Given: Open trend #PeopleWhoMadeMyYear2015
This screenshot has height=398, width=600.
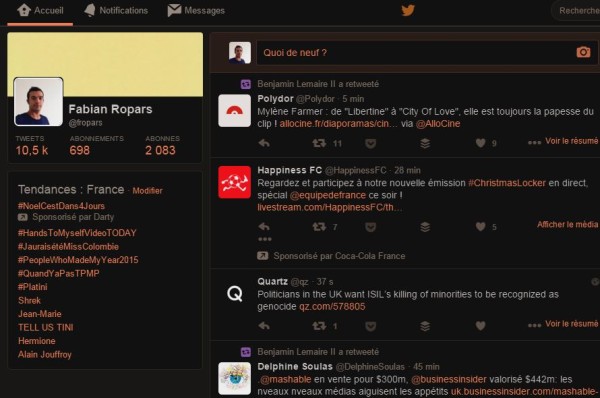Looking at the screenshot, I should pyautogui.click(x=78, y=260).
